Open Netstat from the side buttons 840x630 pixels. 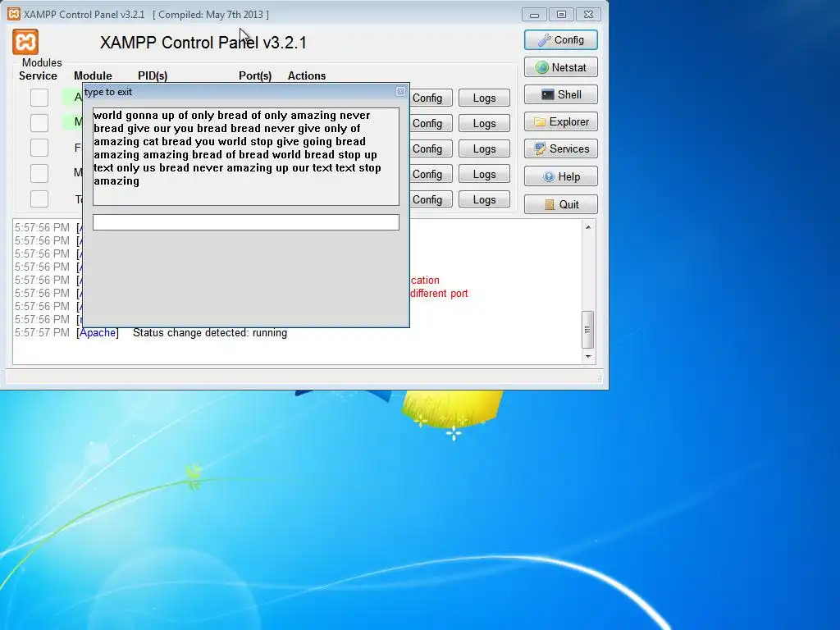click(561, 67)
